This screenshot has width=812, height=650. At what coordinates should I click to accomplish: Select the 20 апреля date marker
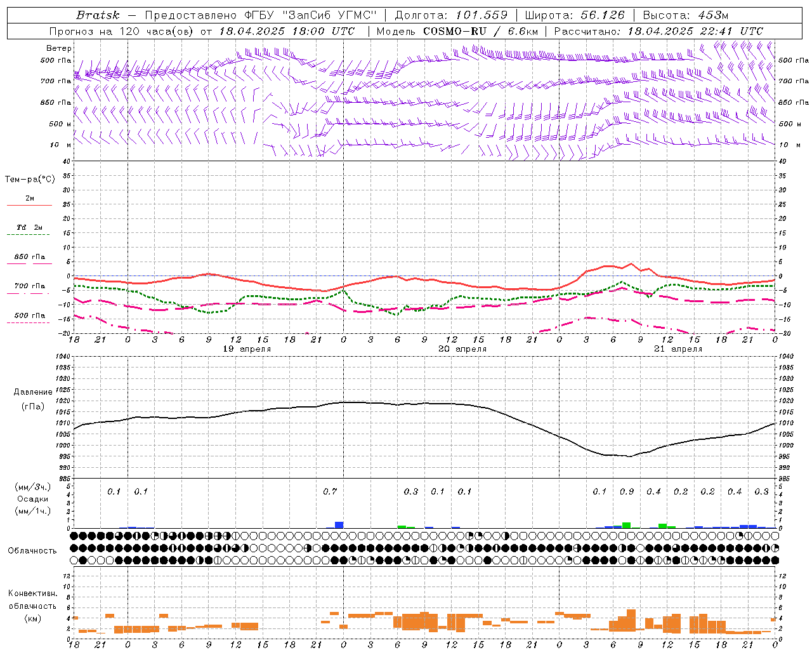(x=462, y=349)
